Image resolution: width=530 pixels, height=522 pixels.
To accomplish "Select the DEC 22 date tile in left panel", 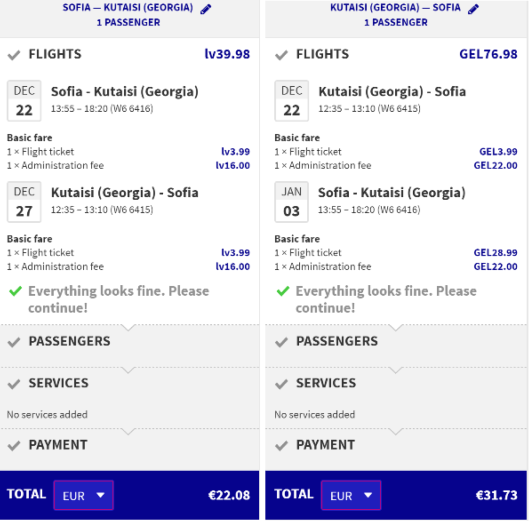I will 24,101.
